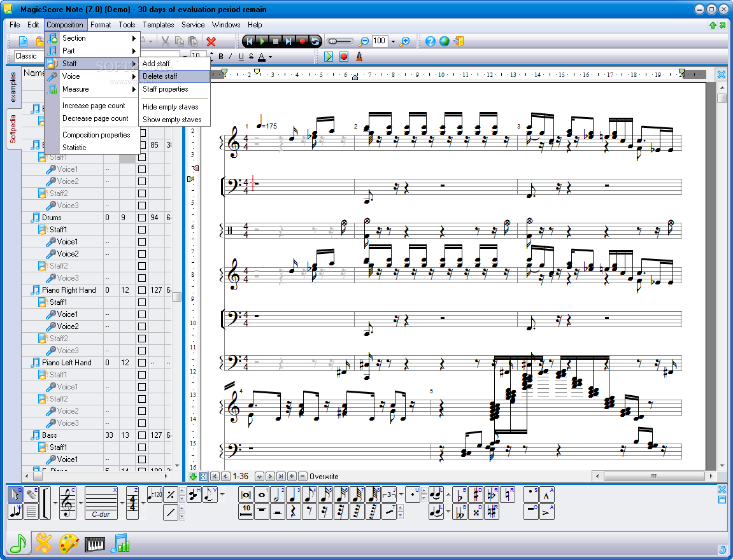Image resolution: width=733 pixels, height=560 pixels.
Task: Toggle checkbox in Bass row
Action: click(142, 435)
